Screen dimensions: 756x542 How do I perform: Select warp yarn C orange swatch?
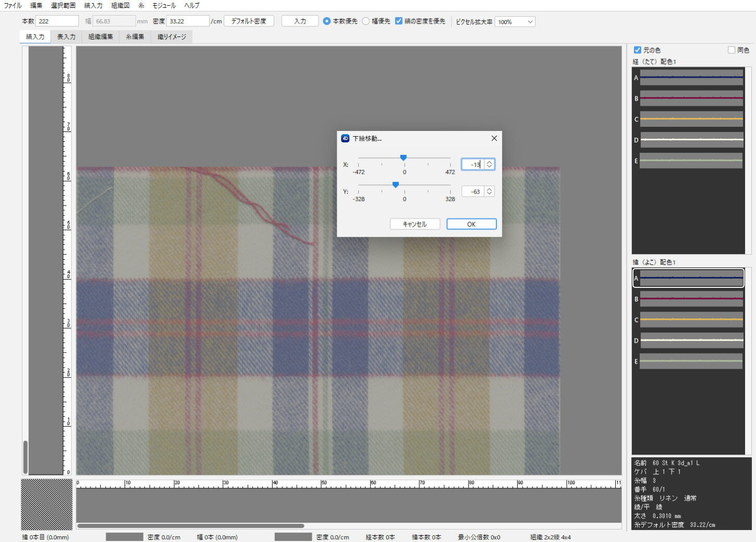pos(691,119)
